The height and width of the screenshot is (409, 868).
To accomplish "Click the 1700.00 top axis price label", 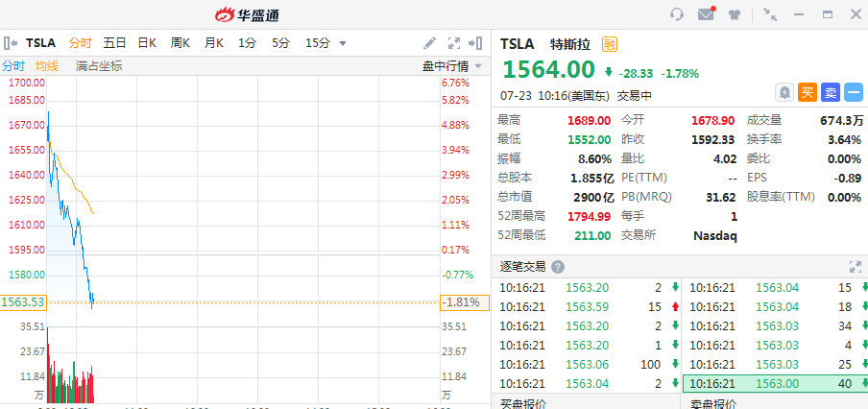I will point(27,83).
